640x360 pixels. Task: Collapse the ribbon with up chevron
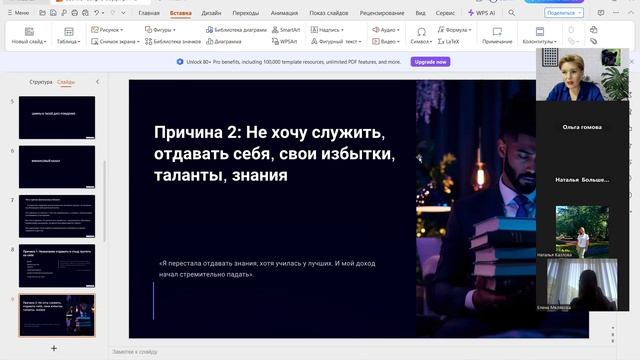(631, 13)
